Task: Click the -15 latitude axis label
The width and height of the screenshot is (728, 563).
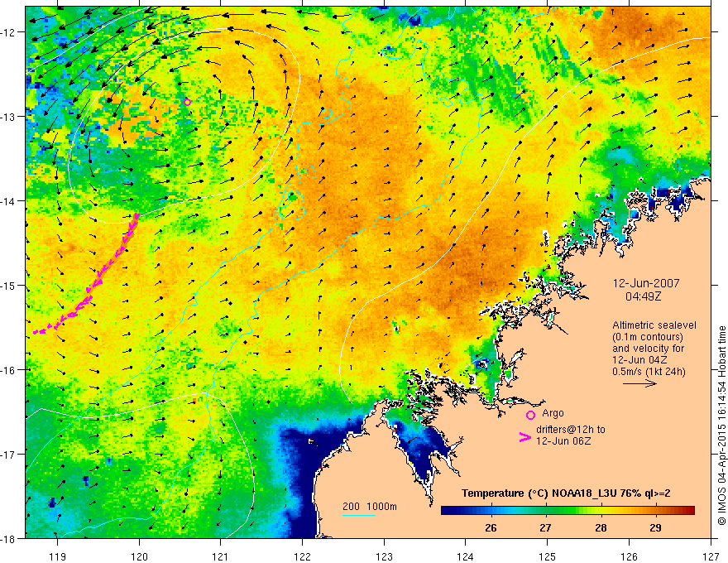Action: (x=9, y=286)
